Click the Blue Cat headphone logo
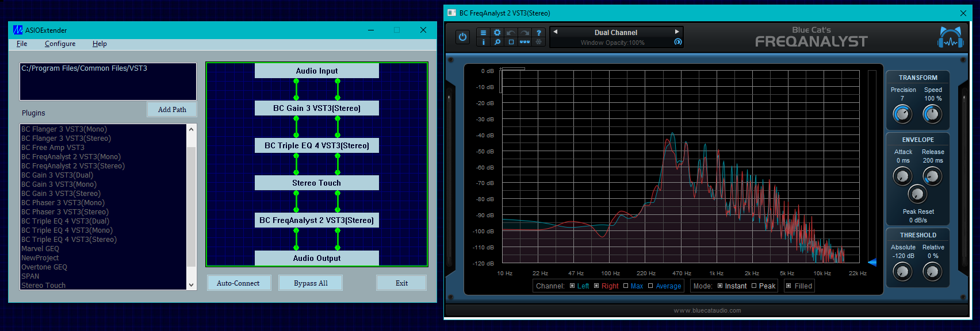Viewport: 980px width, 331px height. point(951,38)
